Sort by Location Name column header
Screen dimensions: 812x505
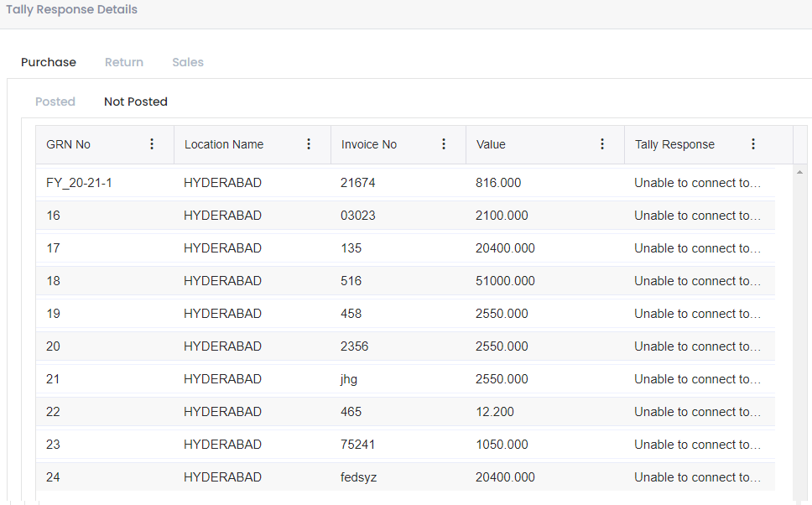point(224,144)
